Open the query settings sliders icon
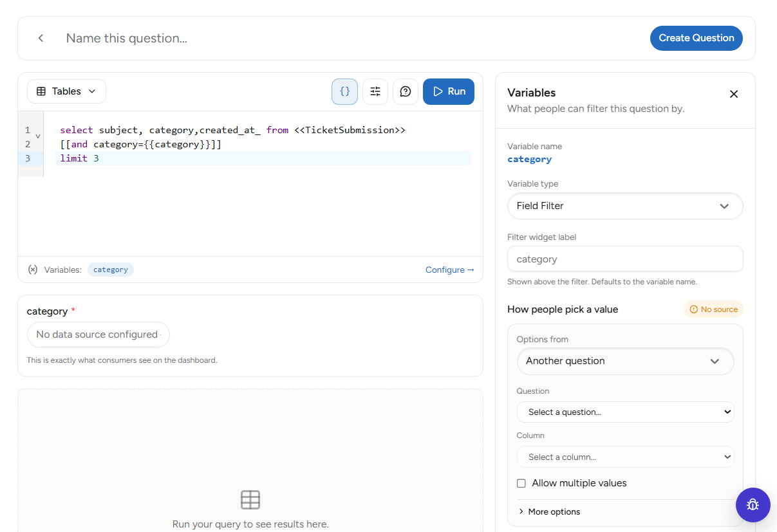777x532 pixels. tap(375, 91)
